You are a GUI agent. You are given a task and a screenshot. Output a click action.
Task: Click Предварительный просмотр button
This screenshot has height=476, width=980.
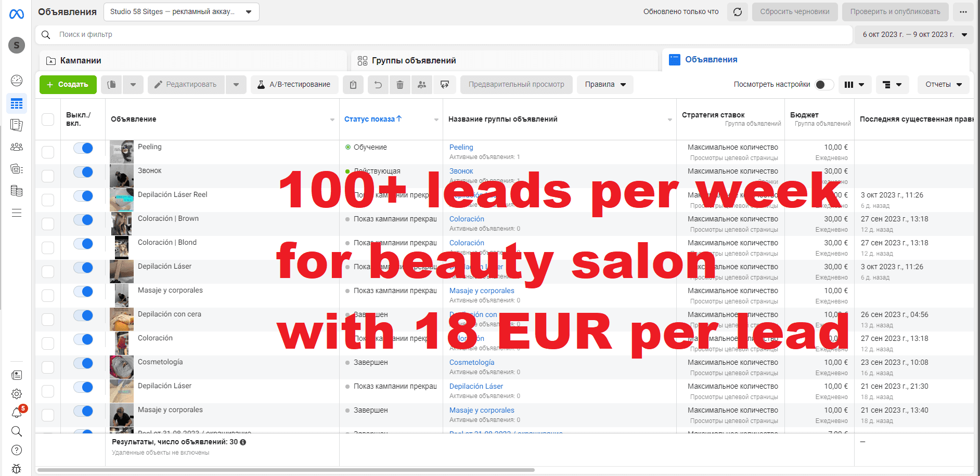pyautogui.click(x=516, y=85)
